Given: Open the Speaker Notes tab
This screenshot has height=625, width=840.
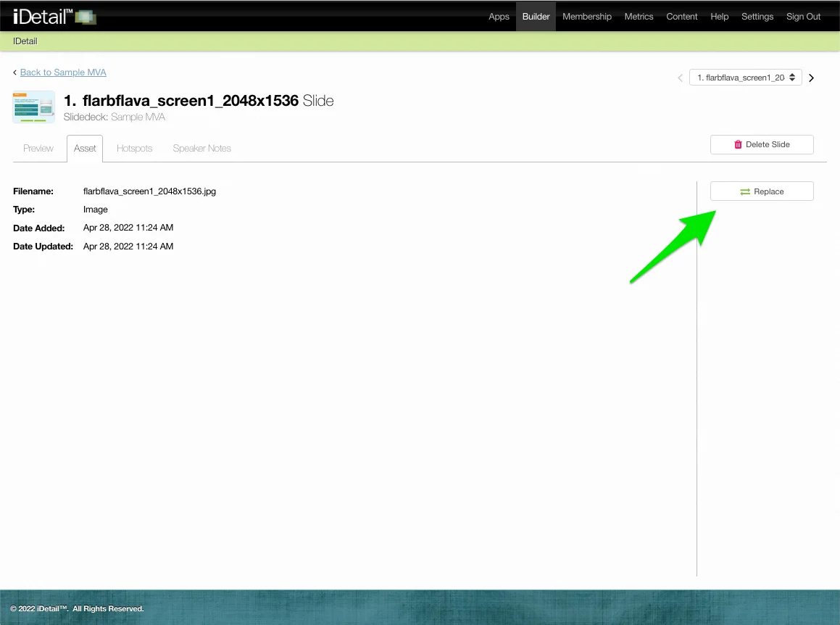Looking at the screenshot, I should click(x=202, y=148).
